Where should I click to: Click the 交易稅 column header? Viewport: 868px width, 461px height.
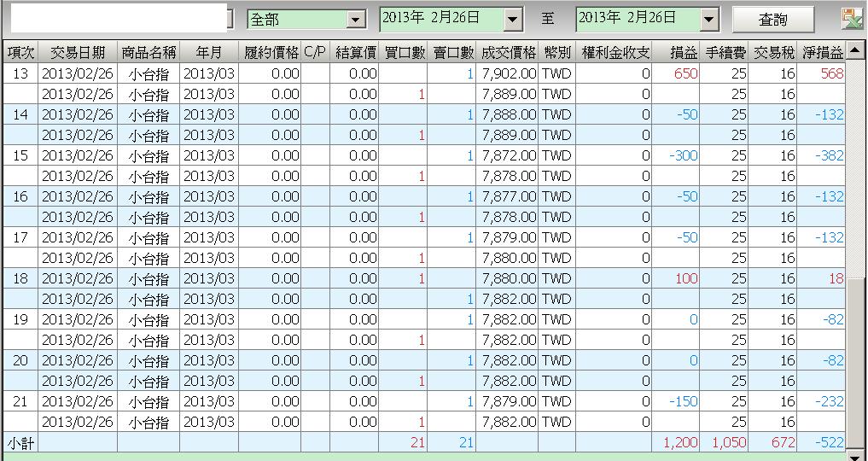[x=772, y=53]
